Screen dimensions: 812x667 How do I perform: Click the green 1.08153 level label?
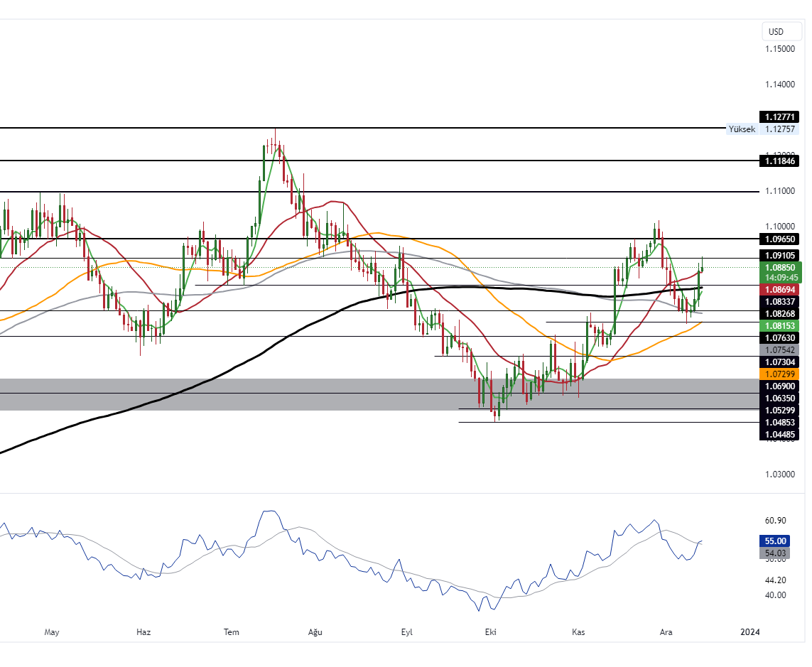pos(779,325)
